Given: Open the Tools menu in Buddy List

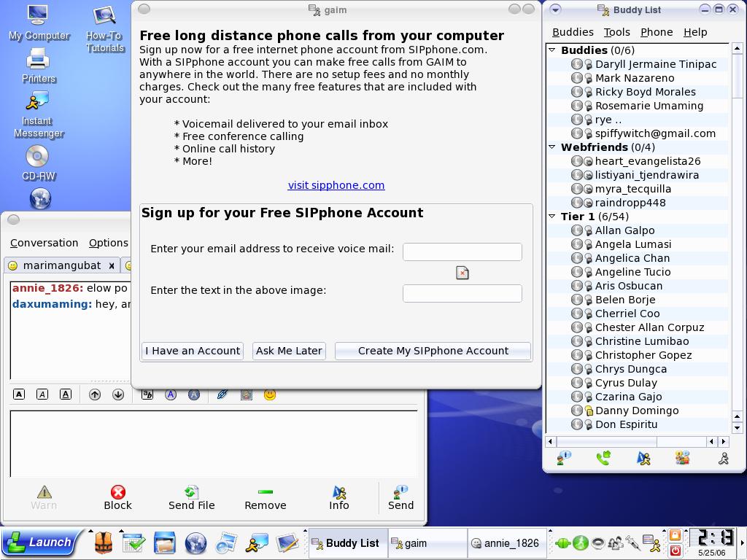Looking at the screenshot, I should 616,32.
